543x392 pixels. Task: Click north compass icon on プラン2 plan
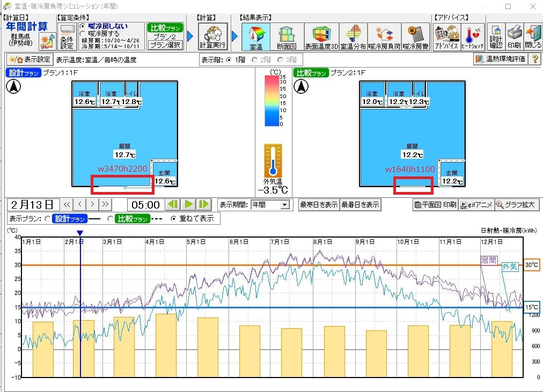point(301,86)
